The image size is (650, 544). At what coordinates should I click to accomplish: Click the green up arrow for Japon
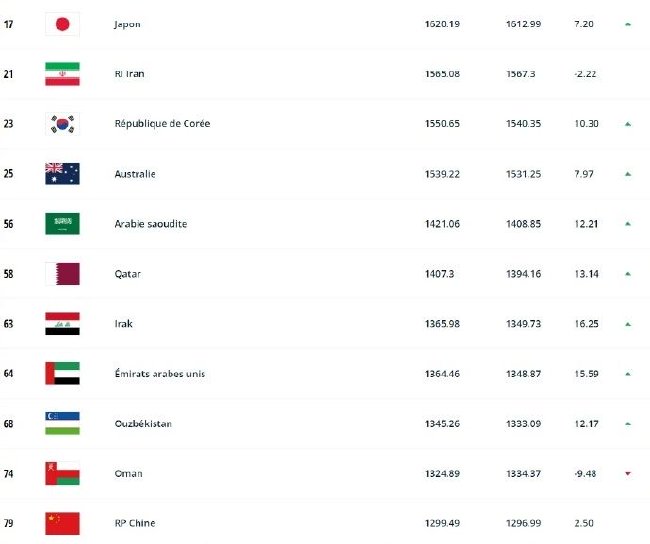pyautogui.click(x=628, y=24)
